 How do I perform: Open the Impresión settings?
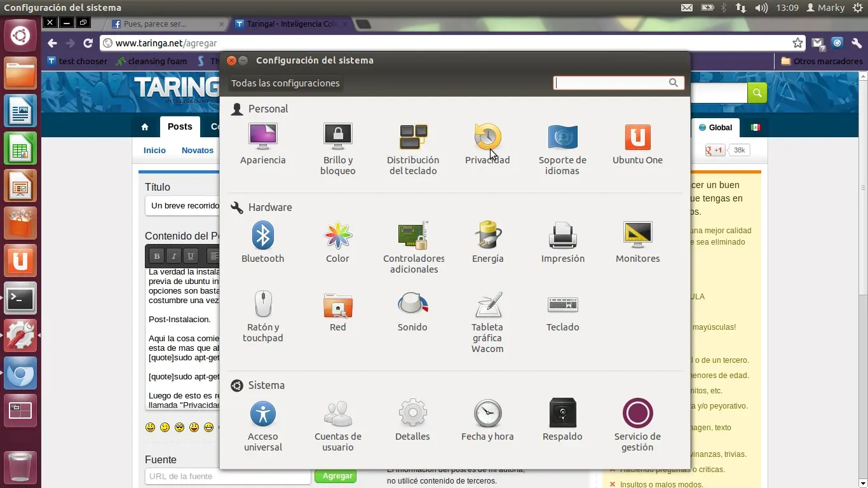(x=562, y=240)
